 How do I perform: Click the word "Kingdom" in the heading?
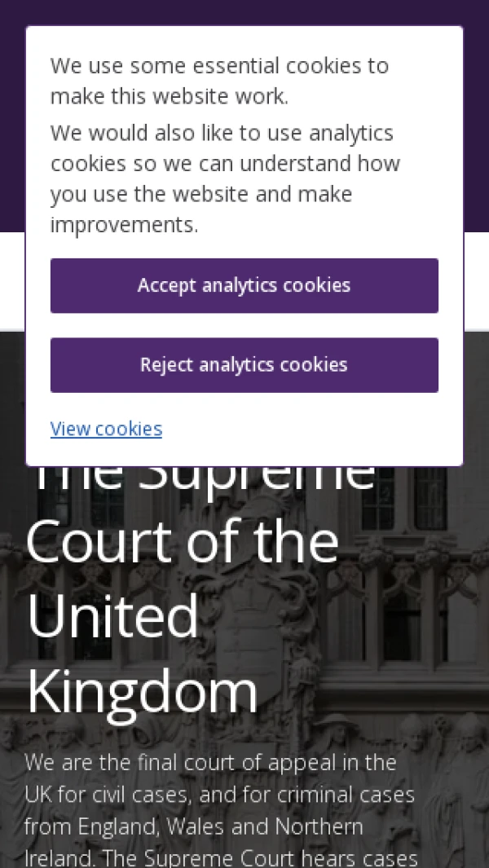[143, 691]
